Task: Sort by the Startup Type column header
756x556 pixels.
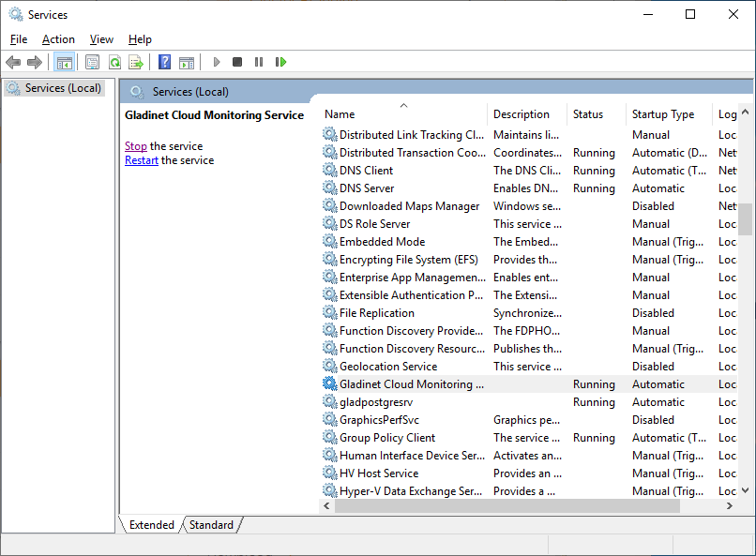Action: (669, 114)
